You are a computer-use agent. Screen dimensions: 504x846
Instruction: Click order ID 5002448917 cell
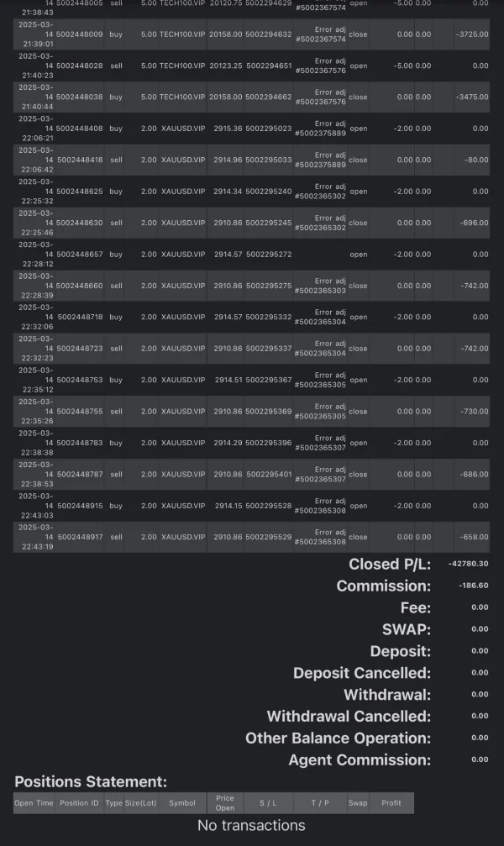79,537
